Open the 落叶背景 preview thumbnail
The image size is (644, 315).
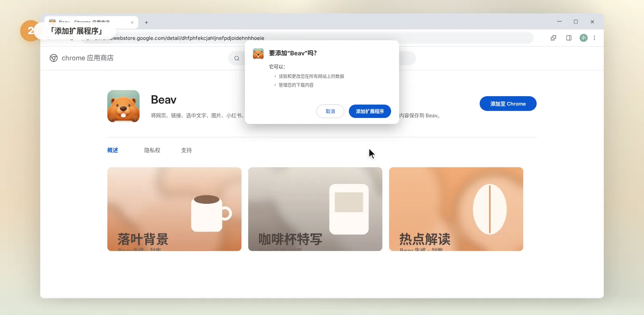pyautogui.click(x=174, y=209)
